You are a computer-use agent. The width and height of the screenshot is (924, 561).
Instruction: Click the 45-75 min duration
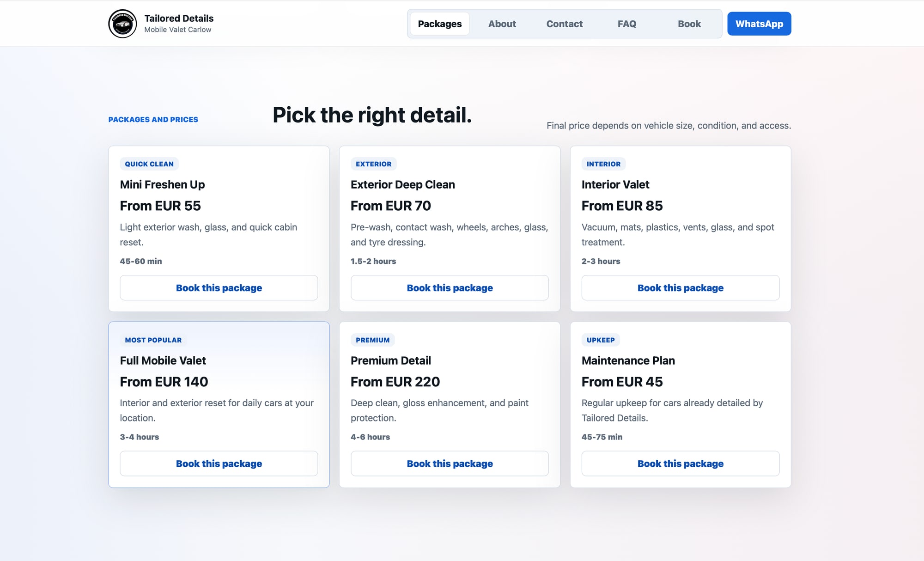[602, 437]
